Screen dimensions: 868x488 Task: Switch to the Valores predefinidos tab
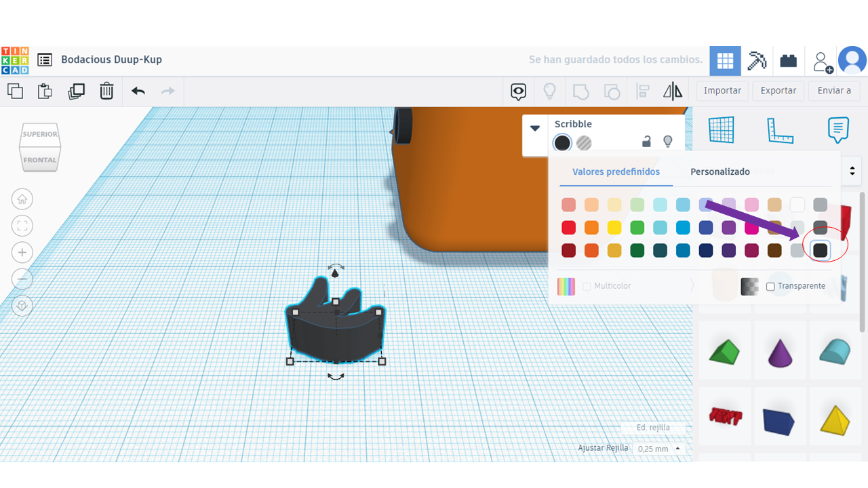(x=616, y=171)
